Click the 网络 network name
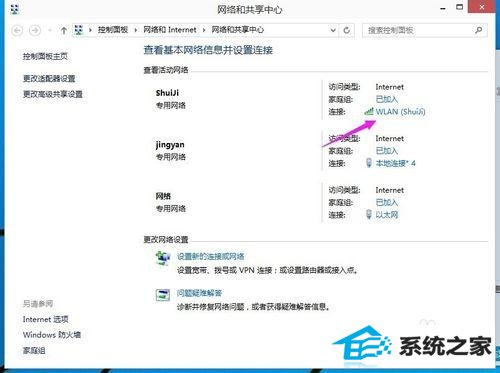This screenshot has height=373, width=500. coord(163,196)
